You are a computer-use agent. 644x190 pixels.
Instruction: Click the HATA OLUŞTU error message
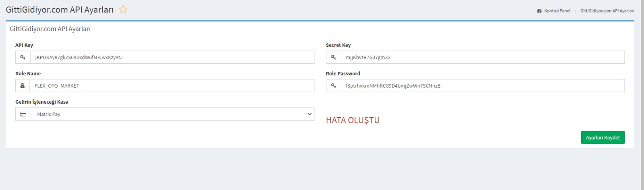point(353,120)
